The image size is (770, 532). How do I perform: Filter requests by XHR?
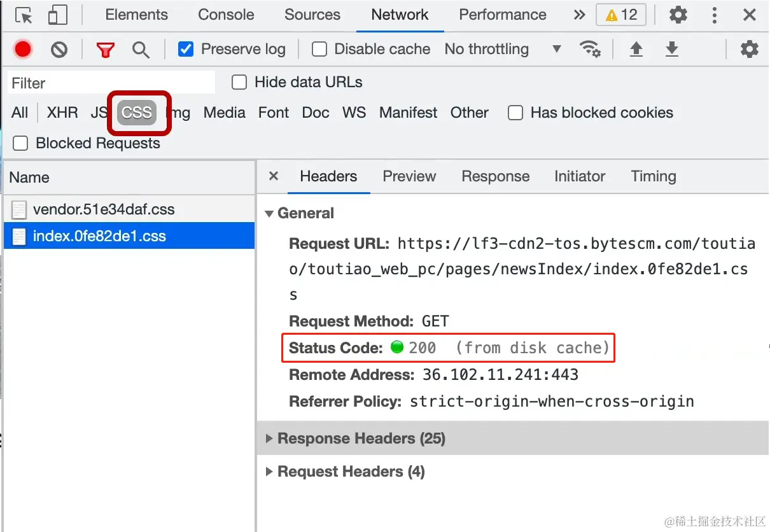[x=62, y=113]
